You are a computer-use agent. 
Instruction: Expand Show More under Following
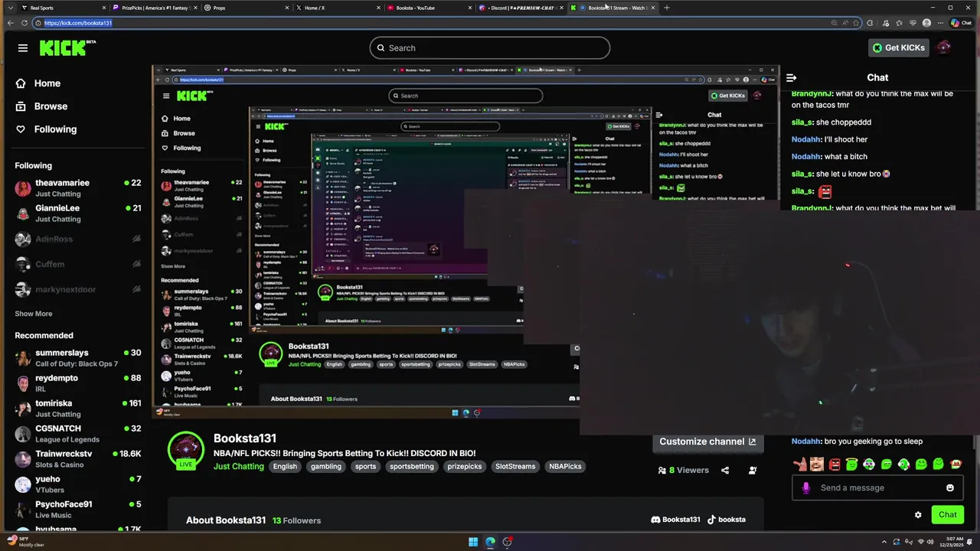34,314
